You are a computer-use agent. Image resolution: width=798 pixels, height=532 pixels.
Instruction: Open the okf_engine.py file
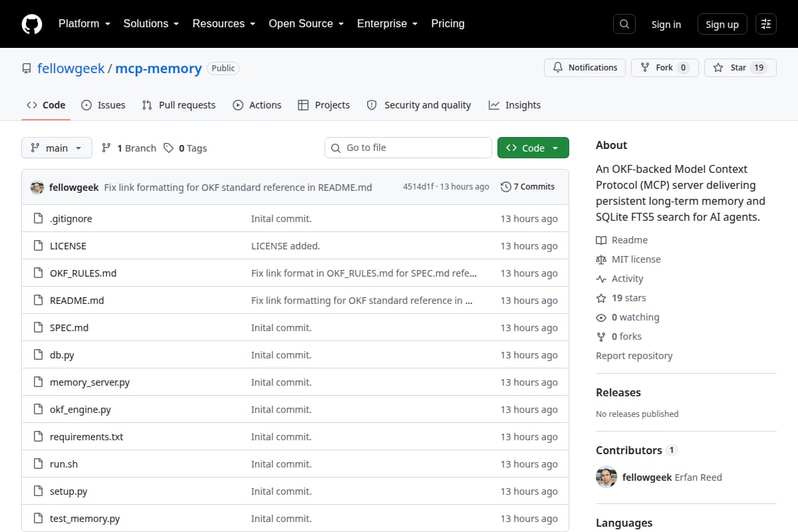point(80,410)
